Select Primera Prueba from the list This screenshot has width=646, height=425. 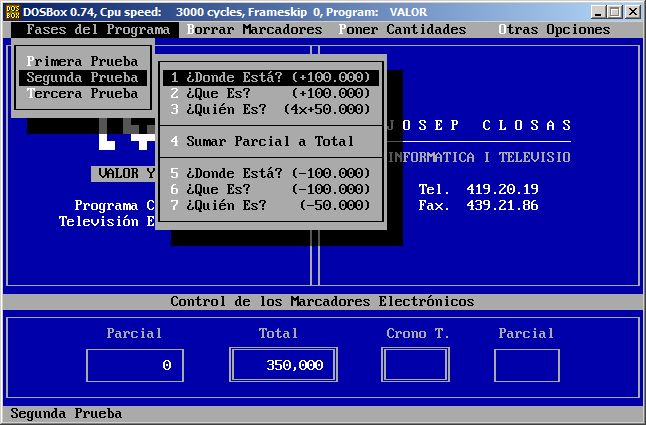click(82, 61)
